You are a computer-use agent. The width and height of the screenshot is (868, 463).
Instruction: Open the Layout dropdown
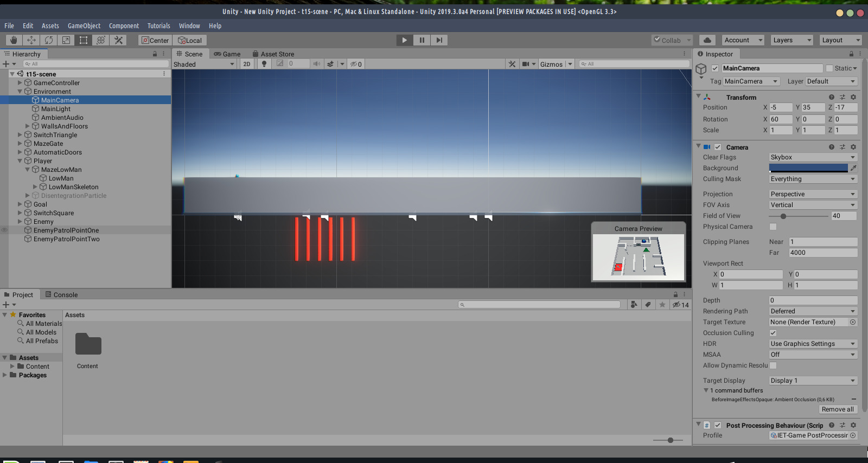tap(840, 40)
